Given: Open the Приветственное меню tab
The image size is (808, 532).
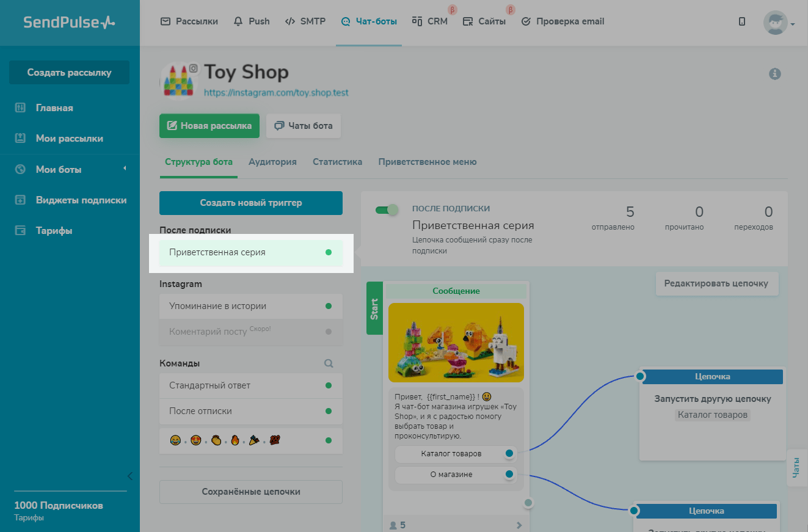Looking at the screenshot, I should pyautogui.click(x=428, y=162).
